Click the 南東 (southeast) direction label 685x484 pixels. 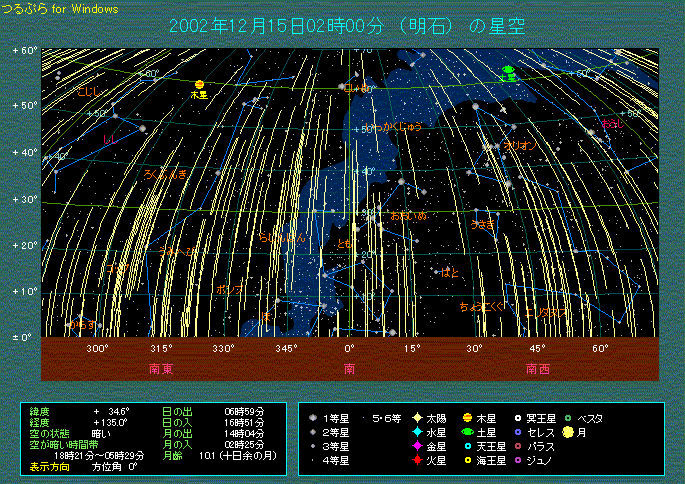pyautogui.click(x=161, y=368)
